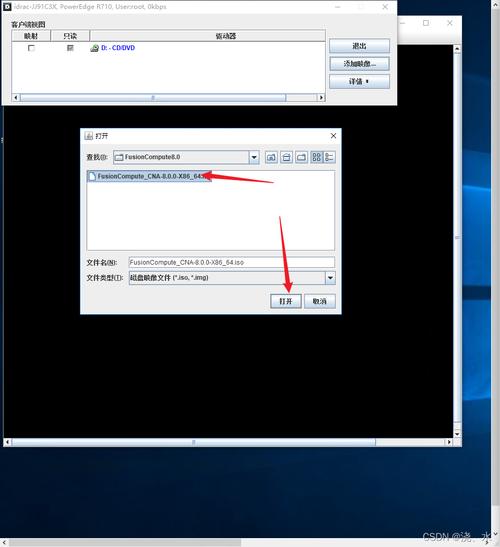The width and height of the screenshot is (500, 547).
Task: Maximize the background console window
Action: [426, 23]
